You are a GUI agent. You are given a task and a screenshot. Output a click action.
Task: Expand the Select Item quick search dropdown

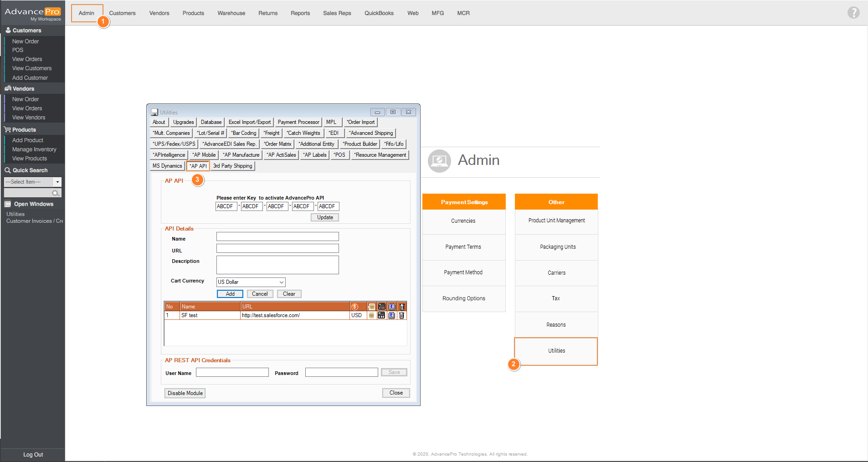tap(57, 182)
